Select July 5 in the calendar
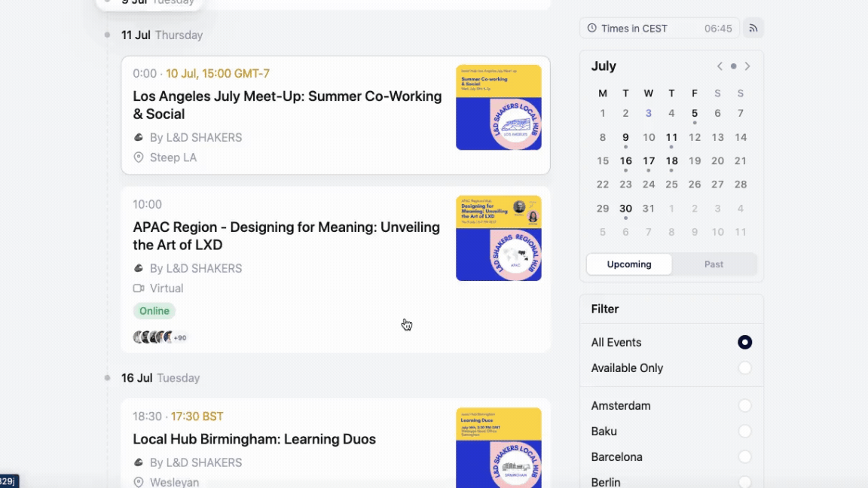 click(694, 114)
